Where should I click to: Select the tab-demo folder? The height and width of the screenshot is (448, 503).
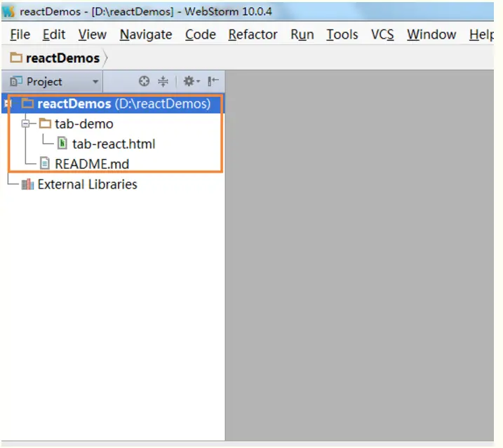[x=84, y=124]
